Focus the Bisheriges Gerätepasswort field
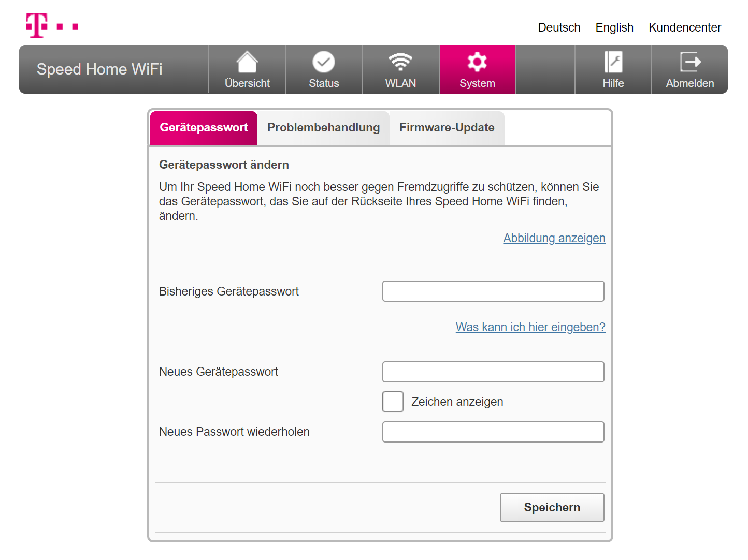This screenshot has height=560, width=748. (493, 291)
